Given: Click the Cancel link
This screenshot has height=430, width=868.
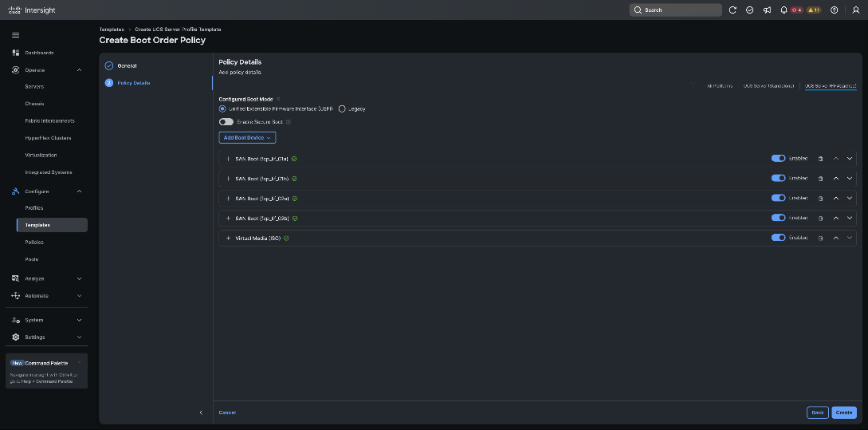Looking at the screenshot, I should [x=227, y=412].
